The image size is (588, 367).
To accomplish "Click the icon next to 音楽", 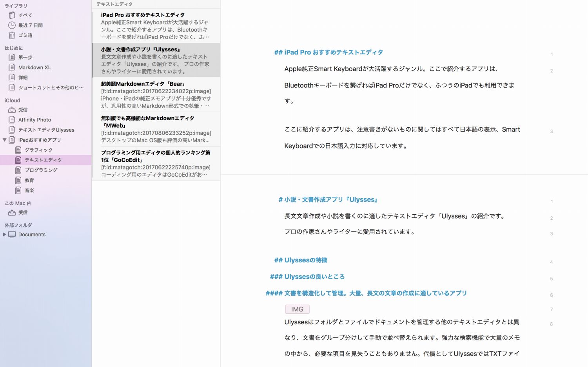I will [18, 190].
